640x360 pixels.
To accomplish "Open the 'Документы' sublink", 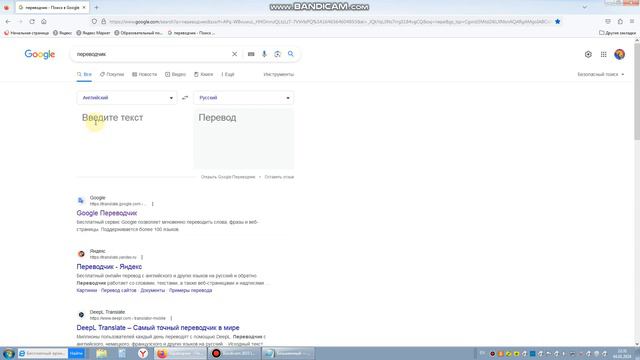I will (153, 290).
